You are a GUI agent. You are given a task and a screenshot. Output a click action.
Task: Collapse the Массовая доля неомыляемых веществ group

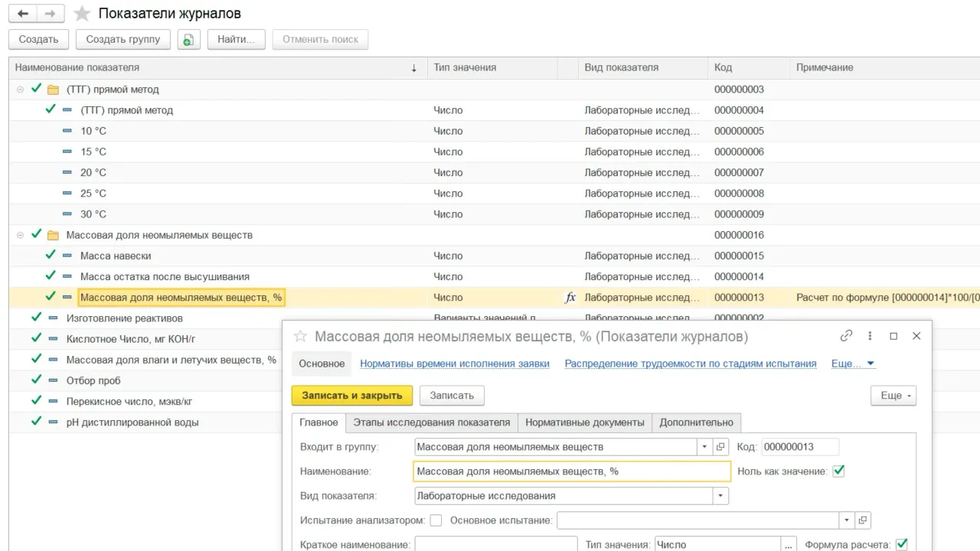coord(21,235)
